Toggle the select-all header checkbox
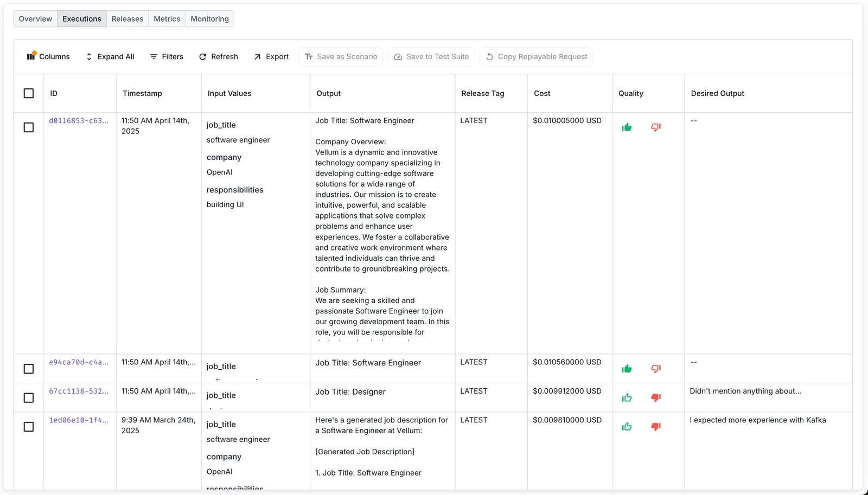The image size is (868, 495). pos(29,93)
